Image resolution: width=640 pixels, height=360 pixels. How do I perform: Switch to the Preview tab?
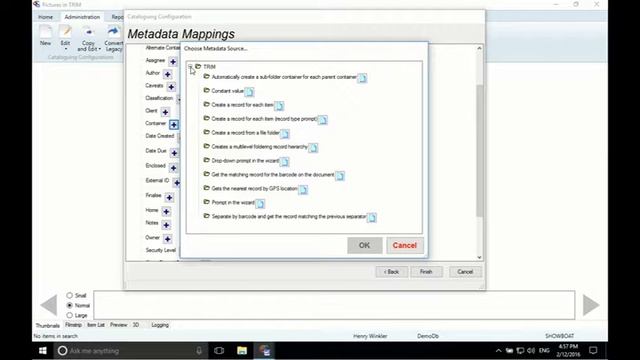[x=119, y=325]
